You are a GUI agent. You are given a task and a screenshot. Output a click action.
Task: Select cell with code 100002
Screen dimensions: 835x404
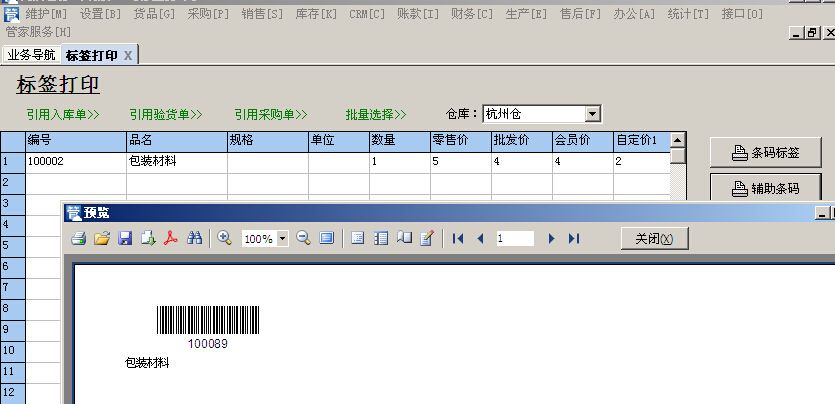coord(76,162)
